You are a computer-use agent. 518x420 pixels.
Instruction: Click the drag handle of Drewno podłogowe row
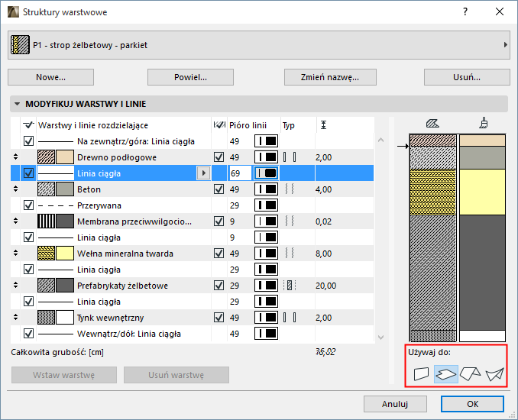coord(15,157)
